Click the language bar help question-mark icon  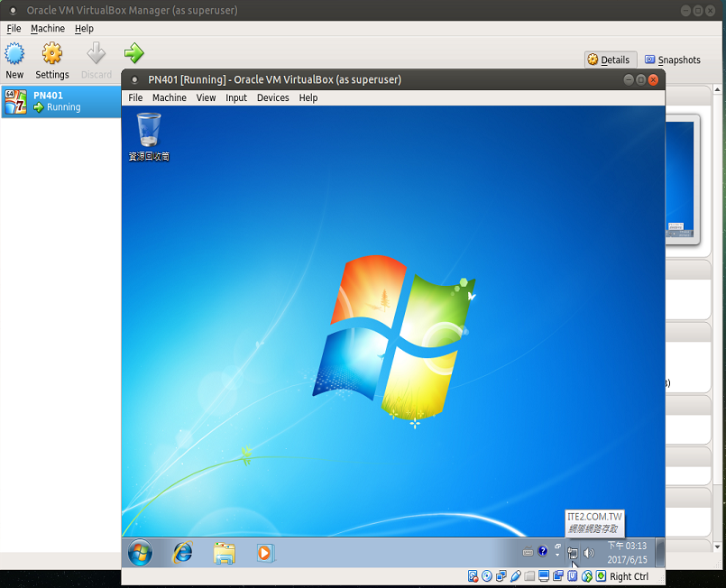pos(543,551)
